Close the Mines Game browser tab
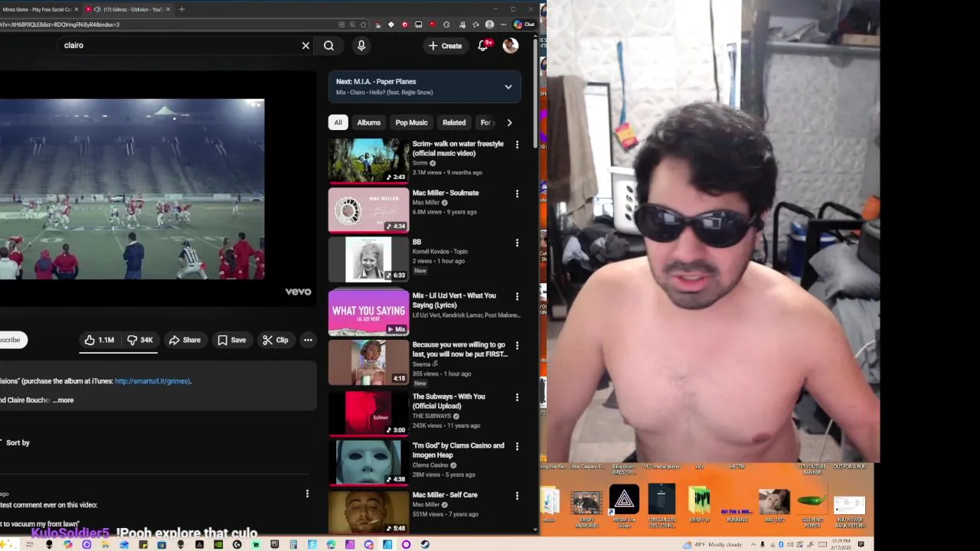This screenshot has width=980, height=551. (76, 9)
